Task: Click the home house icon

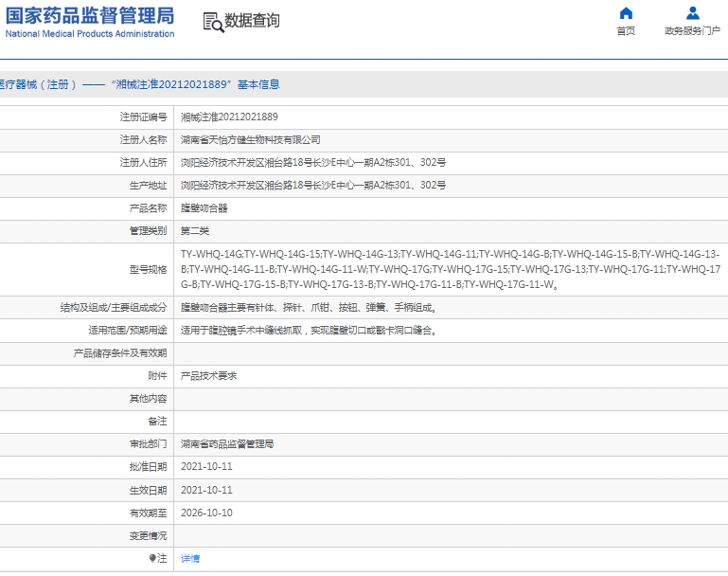Action: 626,13
